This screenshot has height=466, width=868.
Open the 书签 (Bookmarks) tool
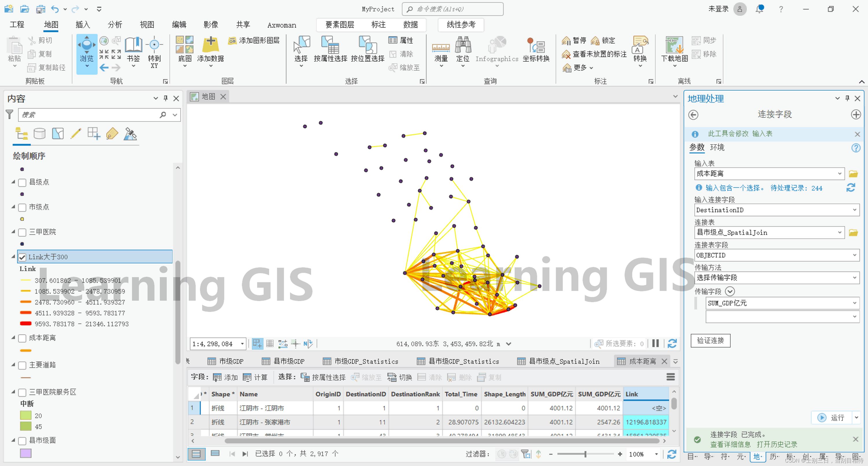(x=133, y=45)
